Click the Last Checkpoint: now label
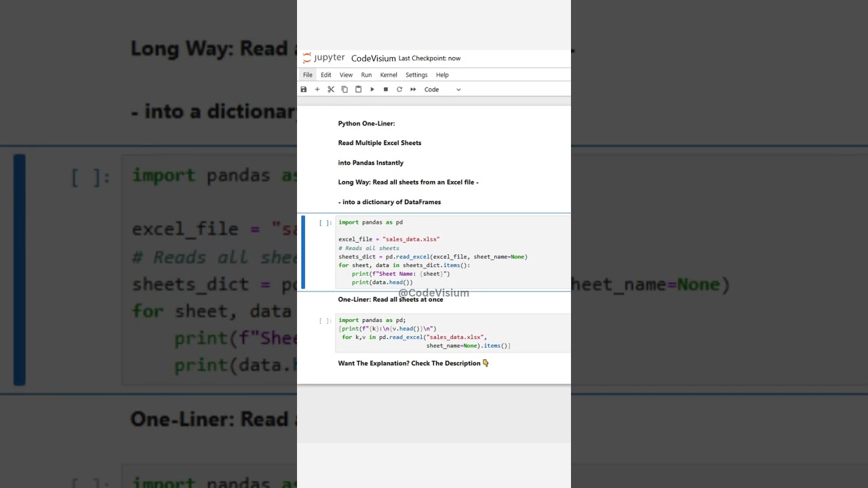Screen dimensions: 868x488 tap(429, 58)
